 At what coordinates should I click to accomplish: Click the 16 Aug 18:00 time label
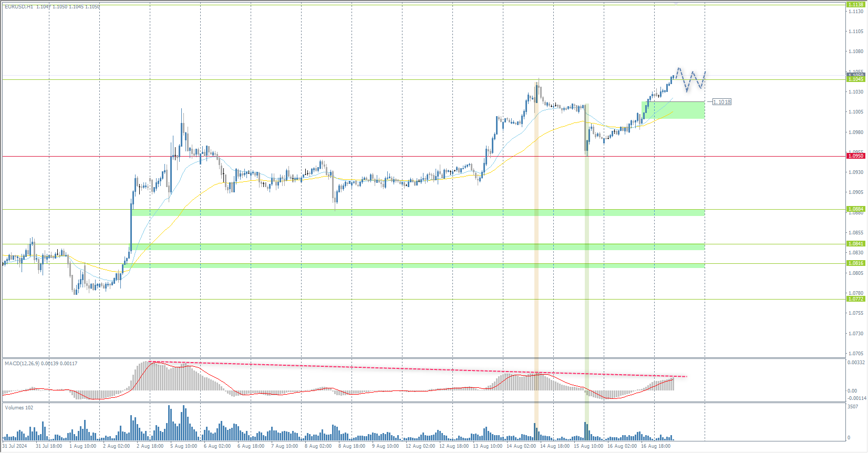coord(656,446)
